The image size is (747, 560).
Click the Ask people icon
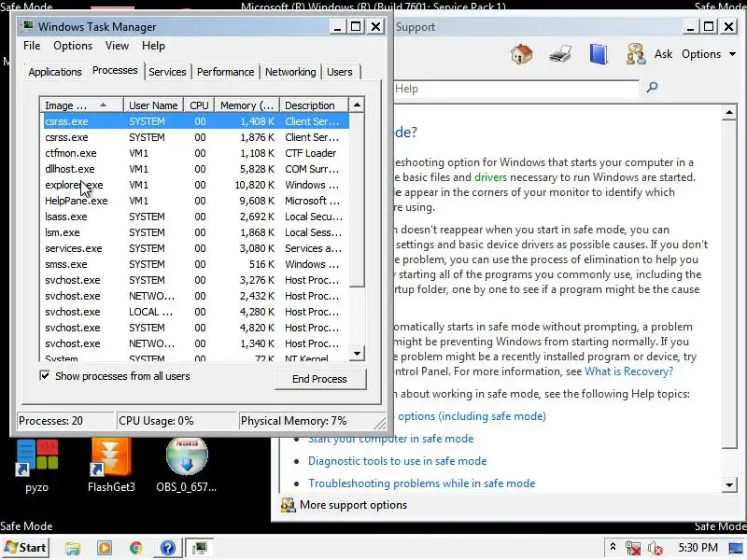coord(636,54)
